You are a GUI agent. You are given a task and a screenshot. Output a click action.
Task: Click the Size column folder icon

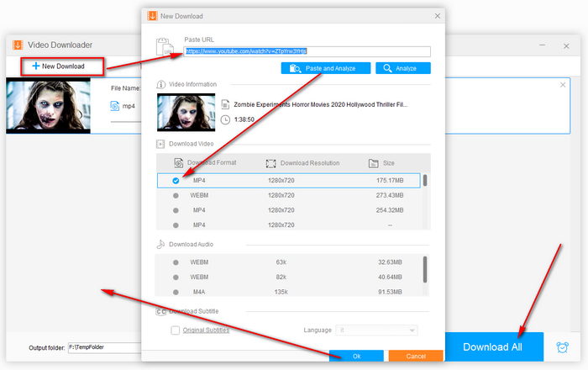click(x=373, y=163)
